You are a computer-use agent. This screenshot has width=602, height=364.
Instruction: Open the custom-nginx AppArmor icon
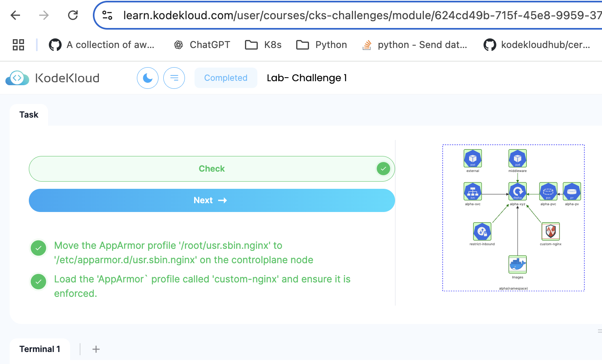pos(550,232)
